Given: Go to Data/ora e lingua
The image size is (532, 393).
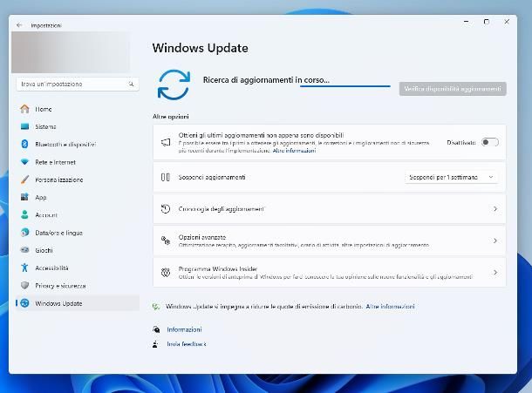Looking at the screenshot, I should tap(78, 233).
